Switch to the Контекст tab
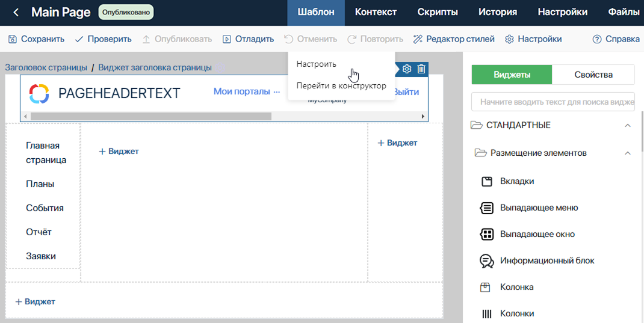The width and height of the screenshot is (644, 323). pos(376,12)
